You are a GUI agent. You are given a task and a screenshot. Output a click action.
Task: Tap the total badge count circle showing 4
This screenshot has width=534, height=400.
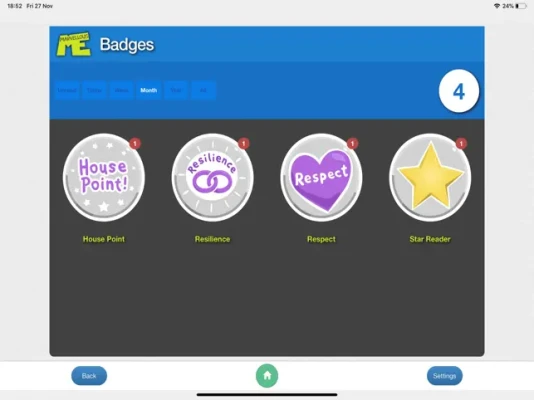(x=459, y=91)
